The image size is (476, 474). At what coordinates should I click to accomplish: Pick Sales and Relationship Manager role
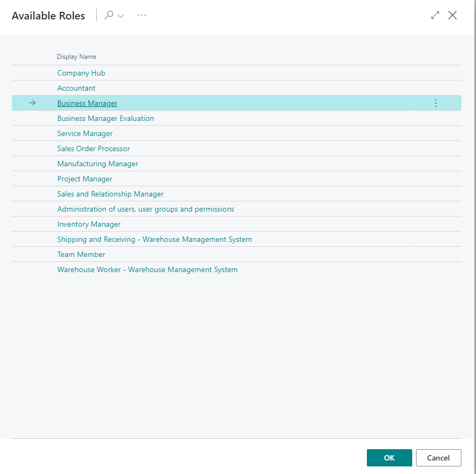tap(110, 194)
